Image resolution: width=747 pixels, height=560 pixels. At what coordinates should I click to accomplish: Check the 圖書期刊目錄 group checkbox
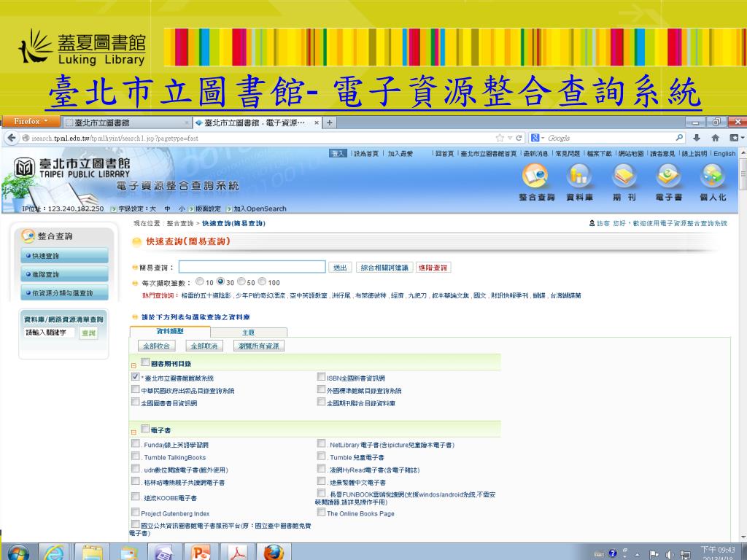(x=145, y=362)
